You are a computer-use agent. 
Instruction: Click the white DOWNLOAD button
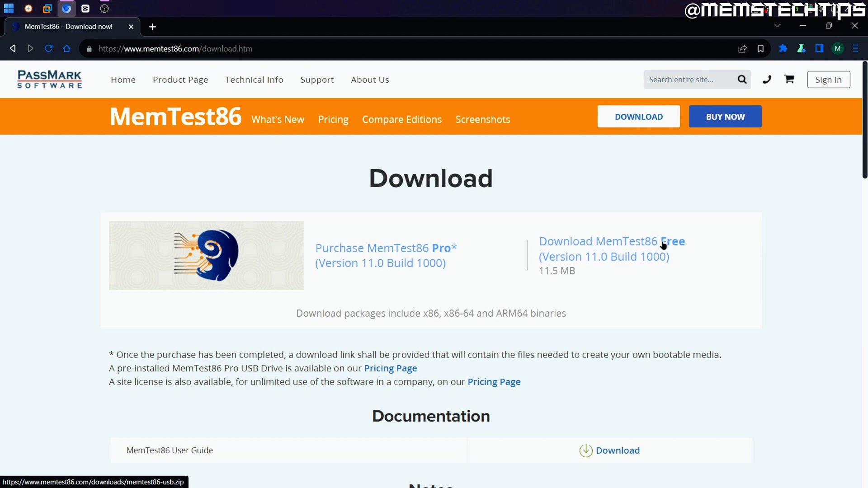[638, 117]
